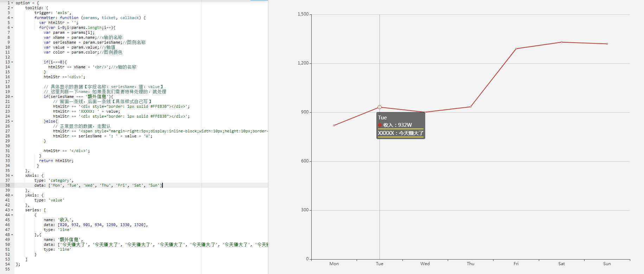Fold the xAxis block at line 36

12,175
